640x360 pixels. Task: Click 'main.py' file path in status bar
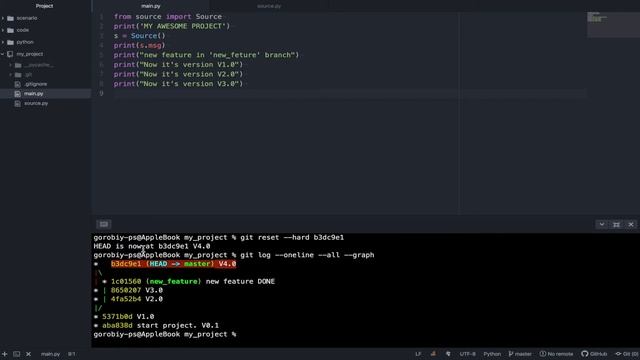[50, 354]
